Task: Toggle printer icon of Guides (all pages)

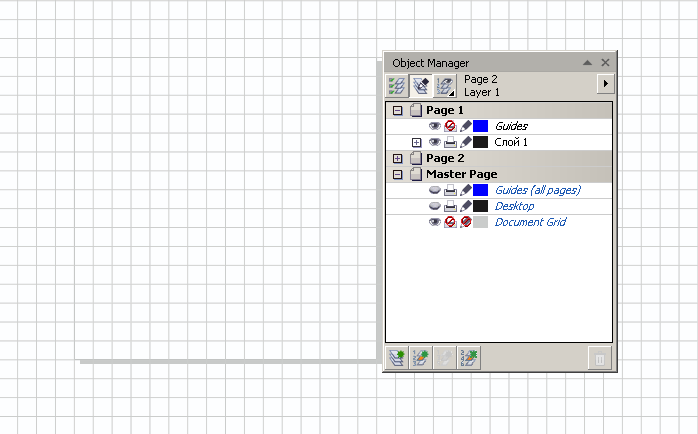Action: (x=450, y=190)
